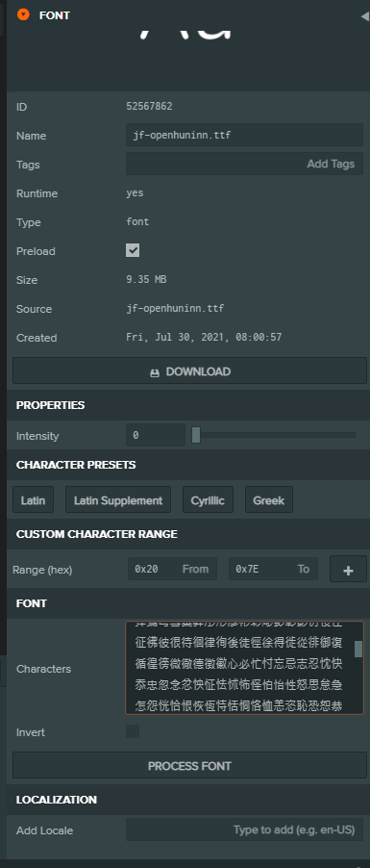Screen dimensions: 370x868
Task: Click the plus button to add range
Action: (349, 569)
